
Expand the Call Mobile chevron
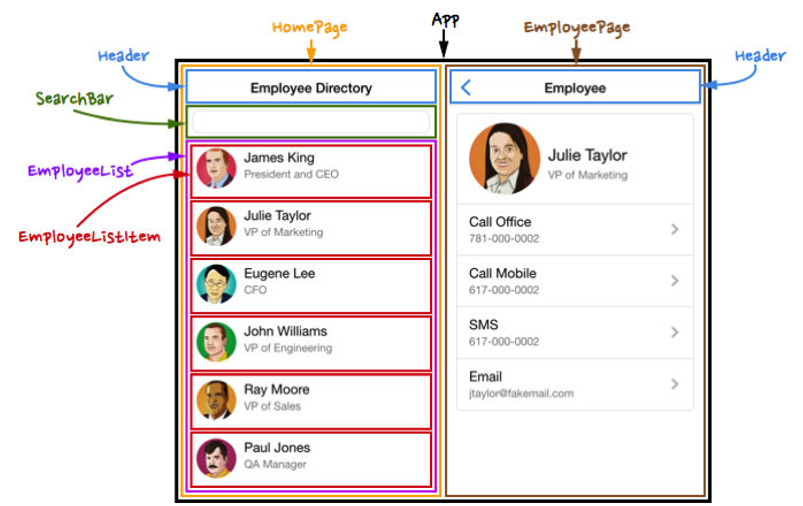point(675,281)
